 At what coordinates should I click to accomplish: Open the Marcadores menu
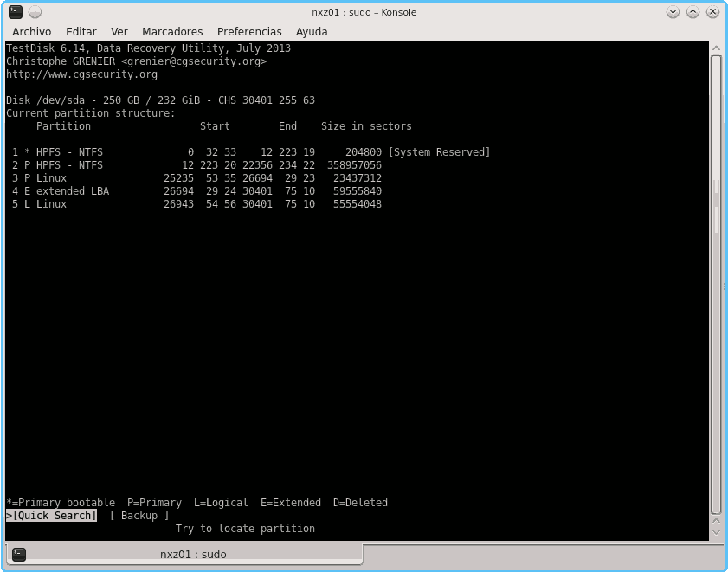point(172,31)
